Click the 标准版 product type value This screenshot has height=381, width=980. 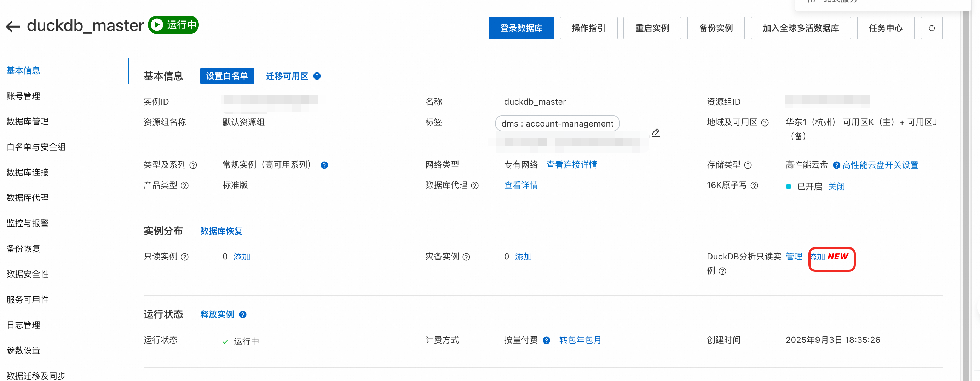(x=235, y=185)
